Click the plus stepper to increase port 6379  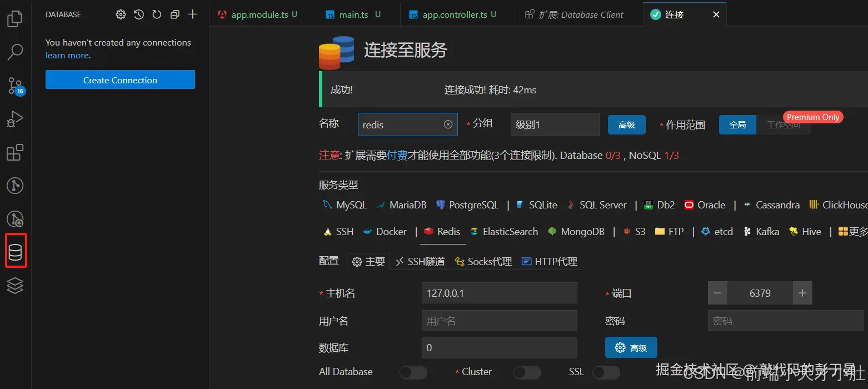coord(802,293)
